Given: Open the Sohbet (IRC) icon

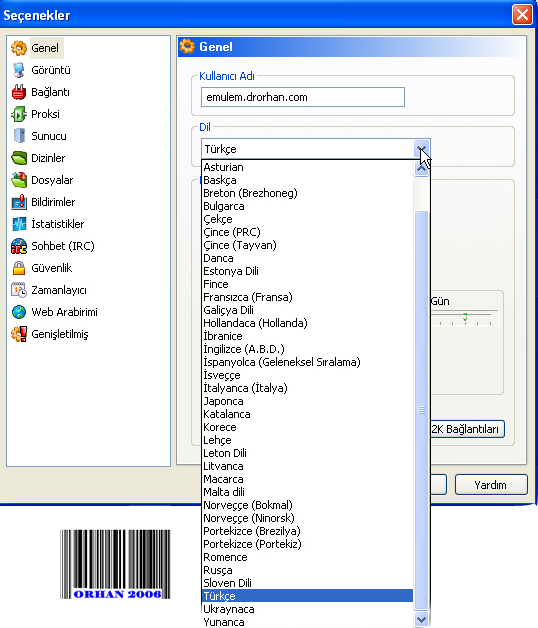Looking at the screenshot, I should point(18,246).
